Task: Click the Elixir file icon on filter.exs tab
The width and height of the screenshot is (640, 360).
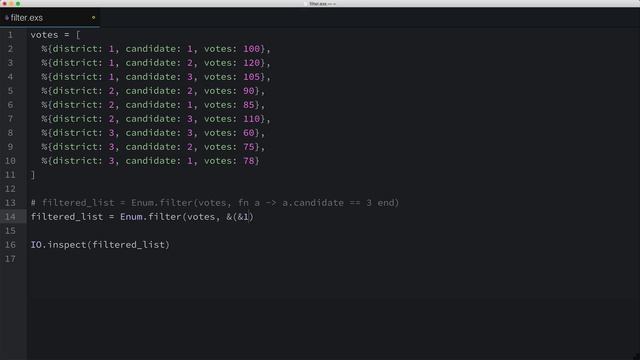Action: click(x=7, y=18)
